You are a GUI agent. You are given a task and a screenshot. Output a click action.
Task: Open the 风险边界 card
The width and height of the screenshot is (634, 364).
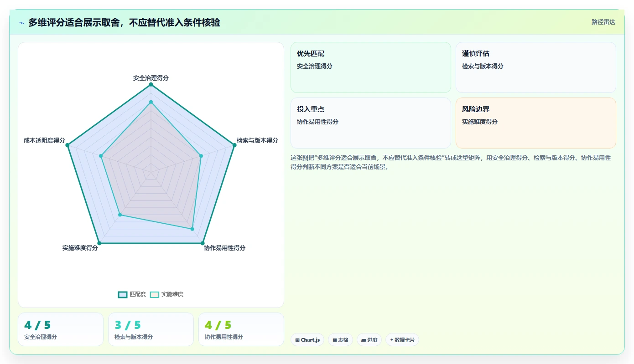[x=536, y=123]
